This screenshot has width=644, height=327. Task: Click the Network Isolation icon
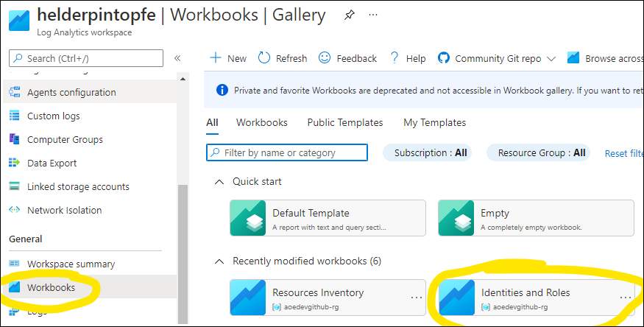pyautogui.click(x=15, y=210)
